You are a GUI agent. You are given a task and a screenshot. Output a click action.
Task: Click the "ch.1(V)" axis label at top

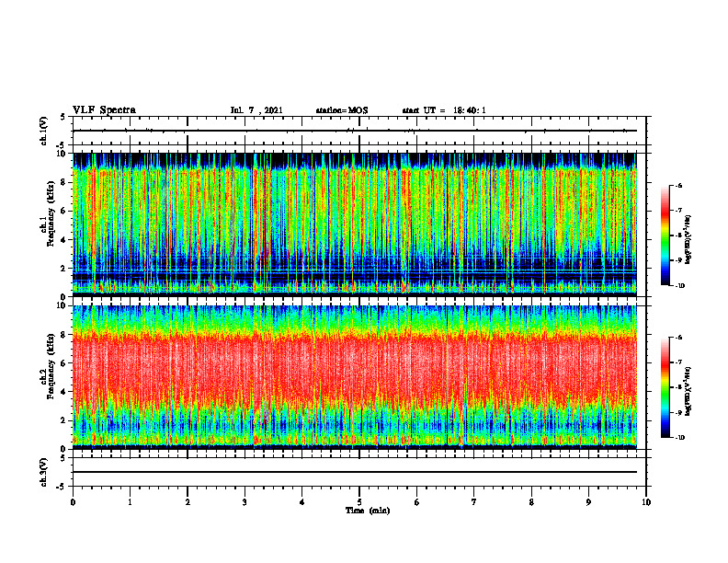43,131
